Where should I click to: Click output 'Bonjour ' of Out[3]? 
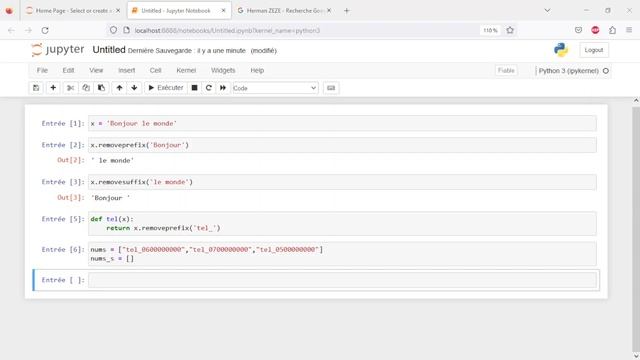pos(110,198)
